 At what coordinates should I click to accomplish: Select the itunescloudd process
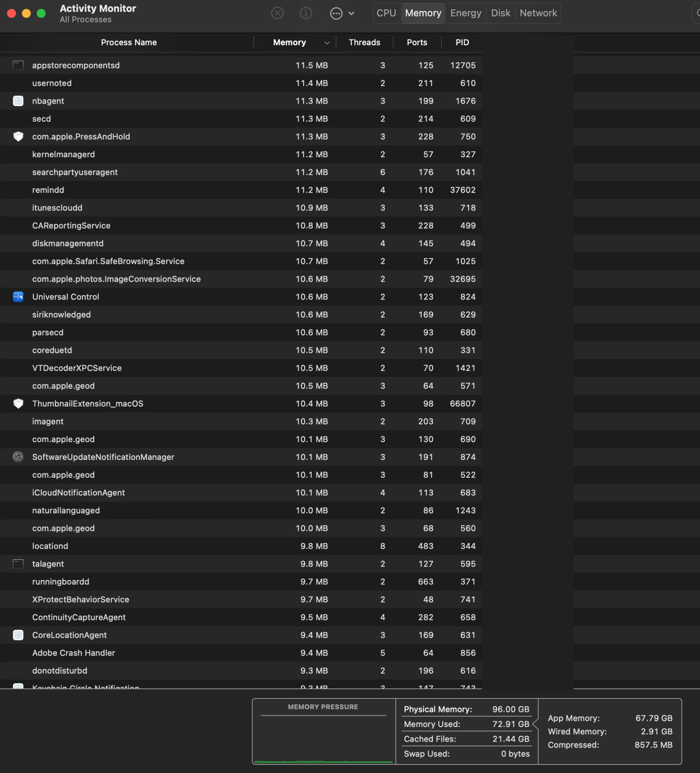(241, 208)
